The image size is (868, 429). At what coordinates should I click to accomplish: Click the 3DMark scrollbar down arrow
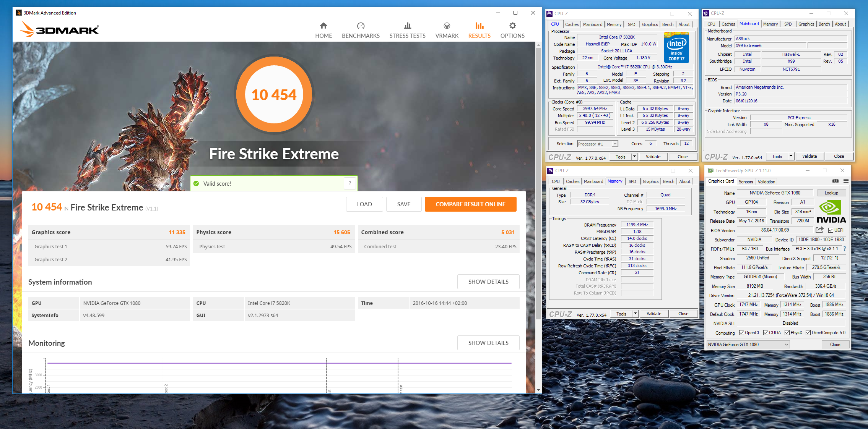538,390
